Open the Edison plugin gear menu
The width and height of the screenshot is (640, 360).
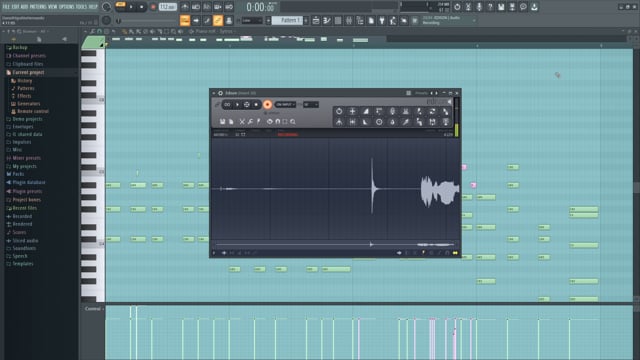(x=220, y=93)
